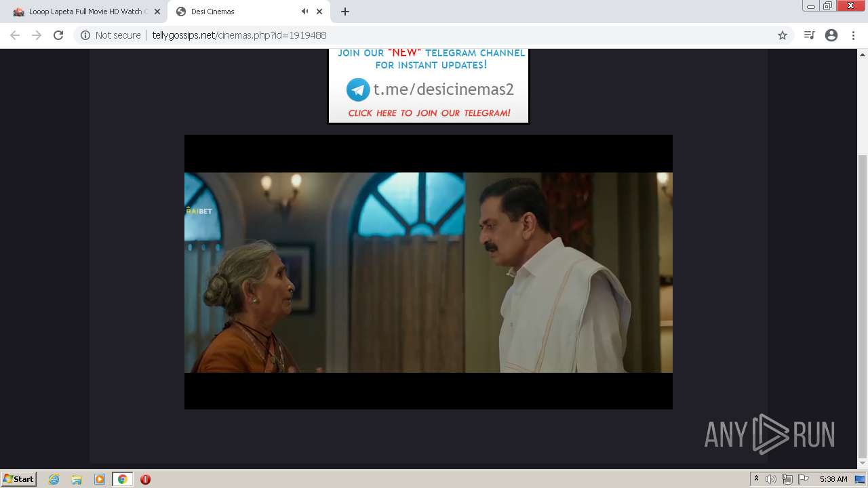Launch Internet Explorer from the taskbar
Image resolution: width=868 pixels, height=488 pixels.
[54, 479]
